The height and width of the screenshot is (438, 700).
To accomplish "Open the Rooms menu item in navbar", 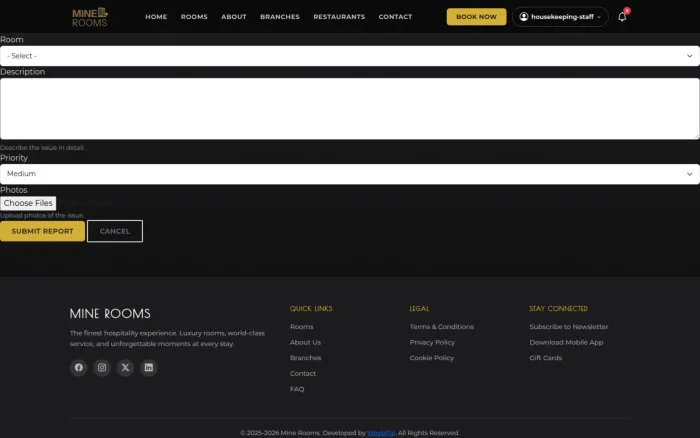I will (194, 17).
